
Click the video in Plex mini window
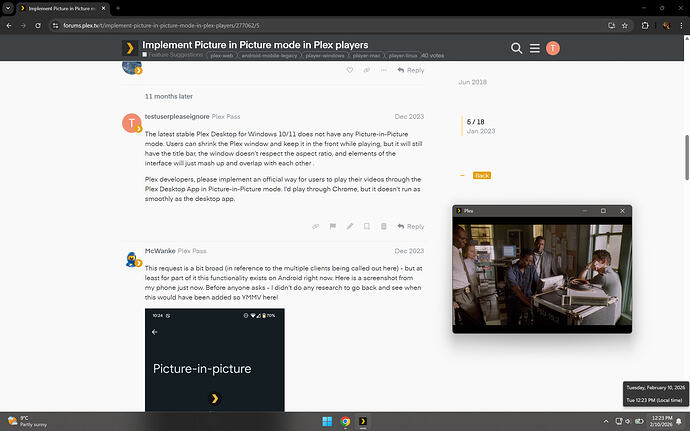pos(542,275)
